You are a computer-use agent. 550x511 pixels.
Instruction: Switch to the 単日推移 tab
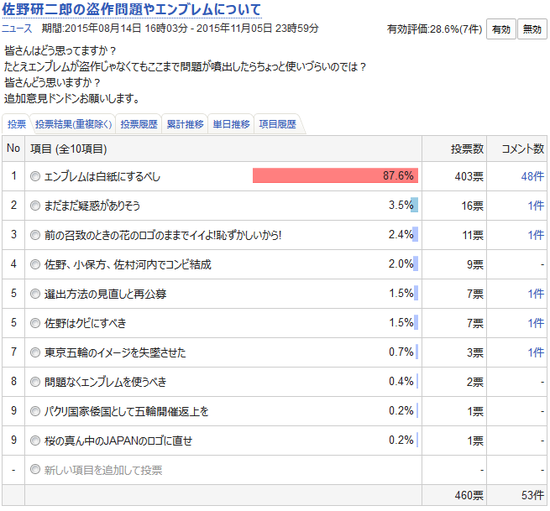point(231,124)
